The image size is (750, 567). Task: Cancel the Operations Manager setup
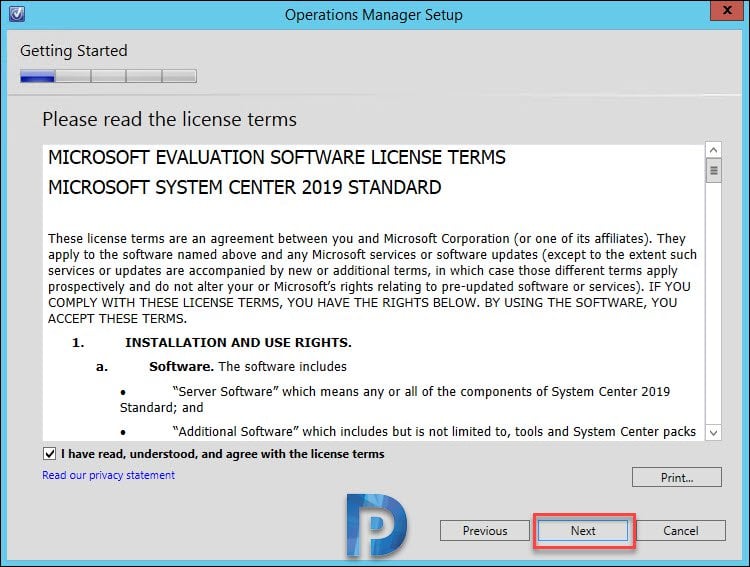pos(680,531)
